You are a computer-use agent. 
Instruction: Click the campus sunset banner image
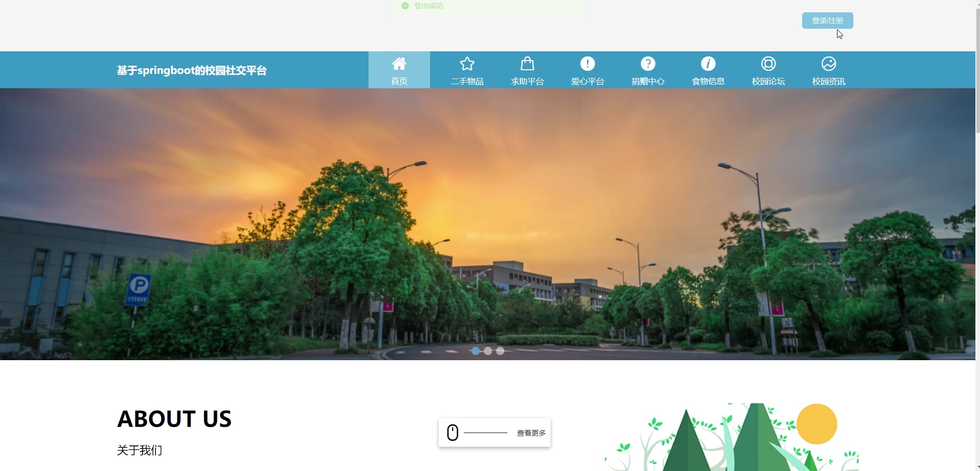click(x=487, y=224)
